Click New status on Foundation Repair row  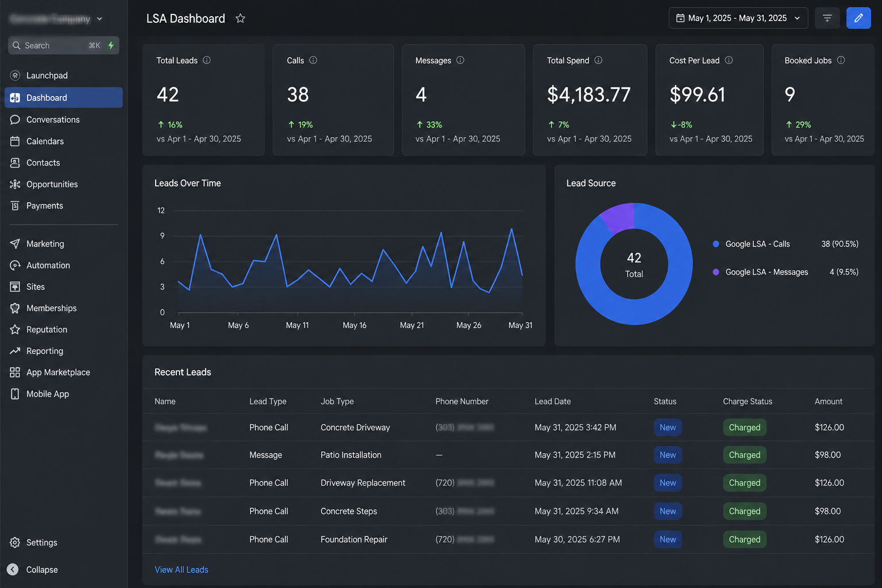668,539
